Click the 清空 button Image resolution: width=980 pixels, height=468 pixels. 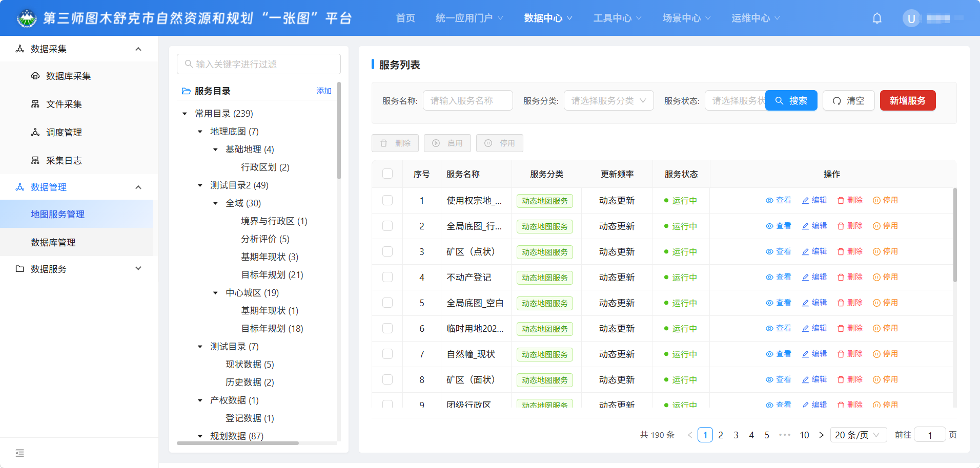click(x=848, y=100)
